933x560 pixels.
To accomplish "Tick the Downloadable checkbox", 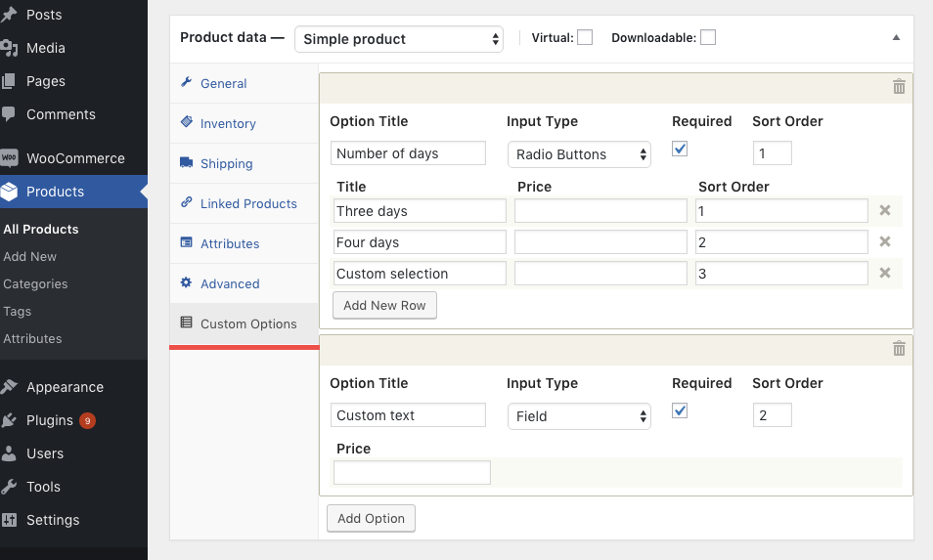I will point(708,38).
